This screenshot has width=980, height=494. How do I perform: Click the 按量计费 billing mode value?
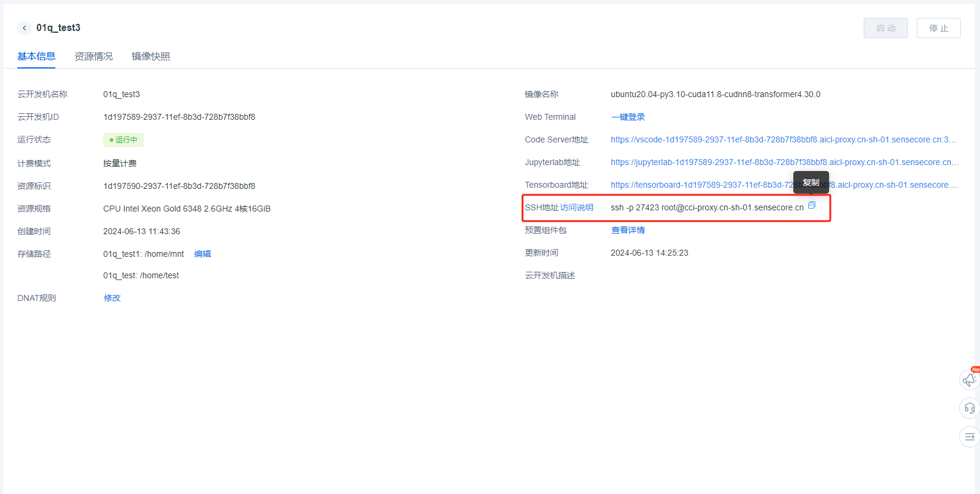coord(120,163)
